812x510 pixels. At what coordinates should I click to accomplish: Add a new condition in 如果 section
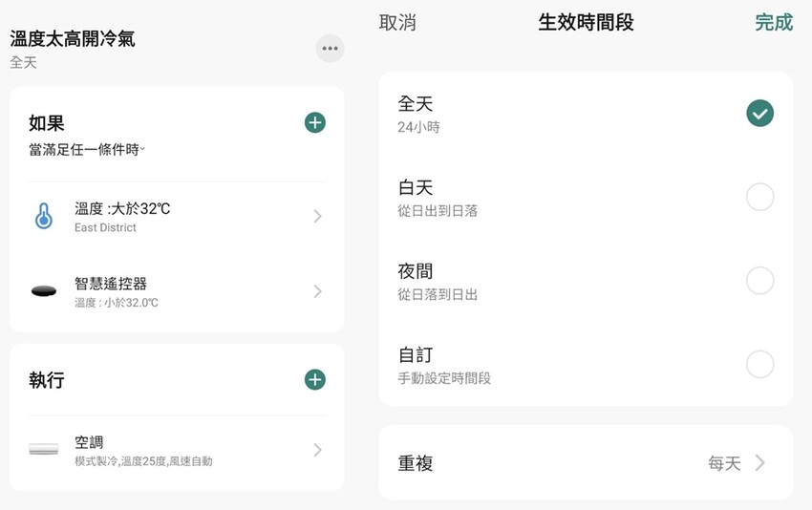(315, 122)
